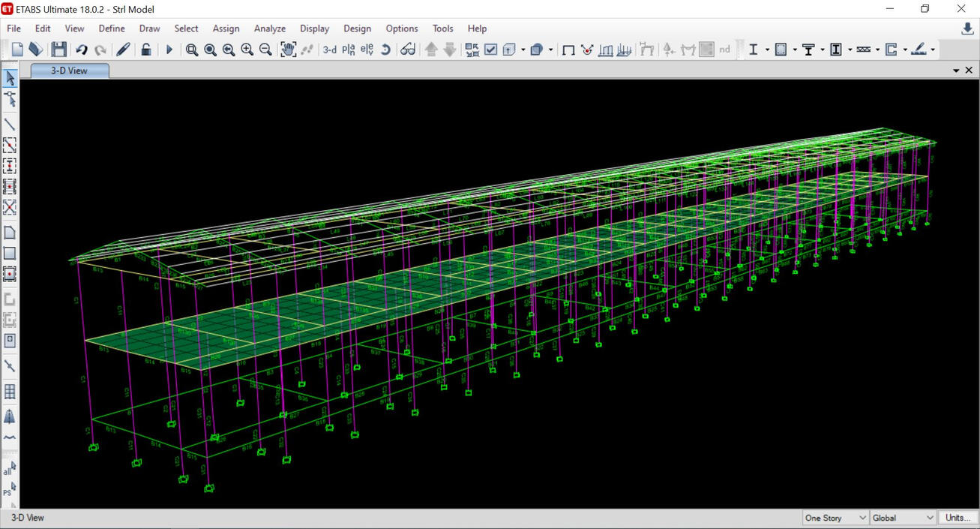Open plan view with the pln icon
The height and width of the screenshot is (529, 980).
coord(347,49)
